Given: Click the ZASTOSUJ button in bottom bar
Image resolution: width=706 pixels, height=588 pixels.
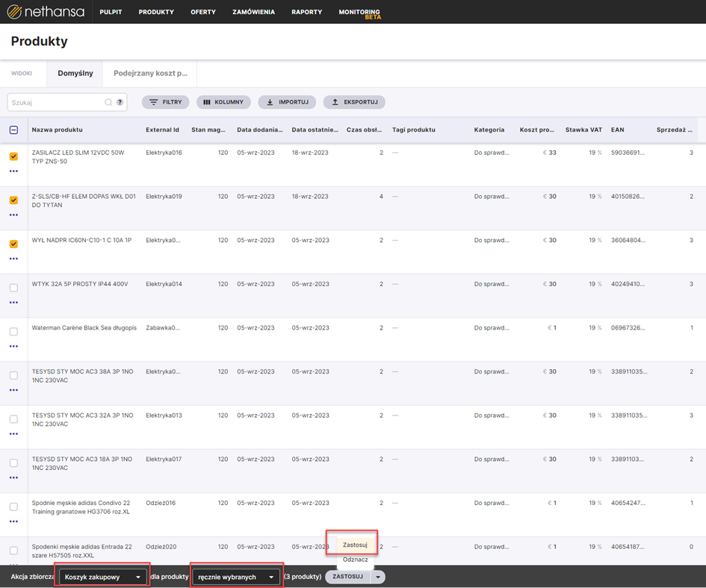Looking at the screenshot, I should click(348, 577).
